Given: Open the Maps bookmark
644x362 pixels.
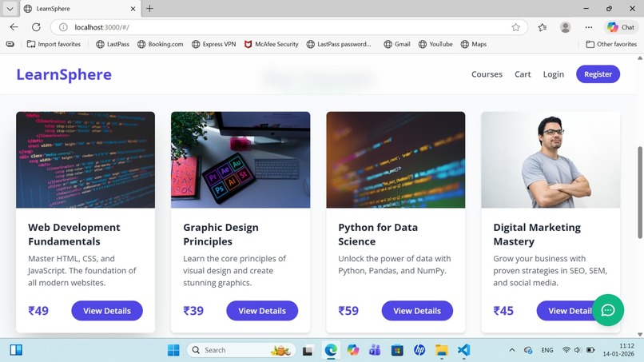Looking at the screenshot, I should (x=474, y=44).
